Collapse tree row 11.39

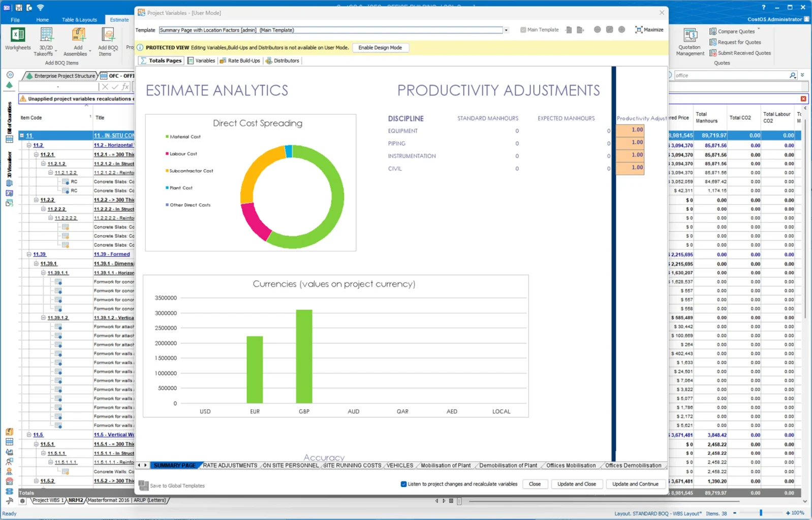click(29, 254)
